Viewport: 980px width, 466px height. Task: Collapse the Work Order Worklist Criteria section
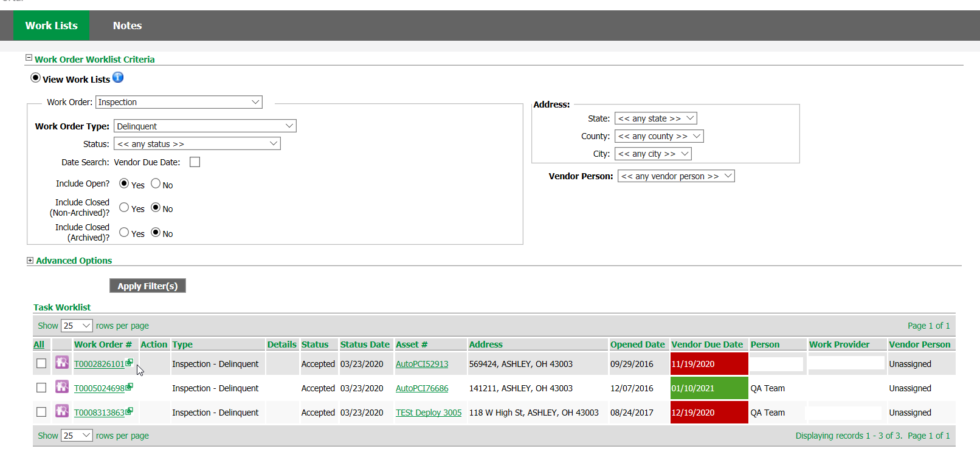[x=29, y=58]
